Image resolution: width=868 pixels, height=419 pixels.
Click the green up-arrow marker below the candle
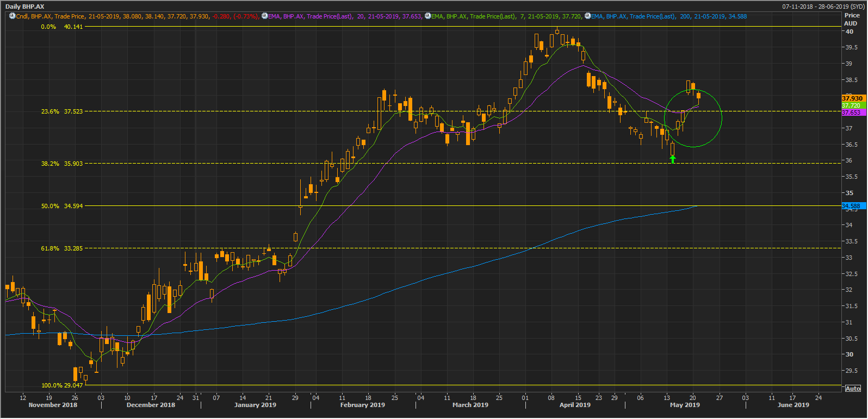[673, 159]
